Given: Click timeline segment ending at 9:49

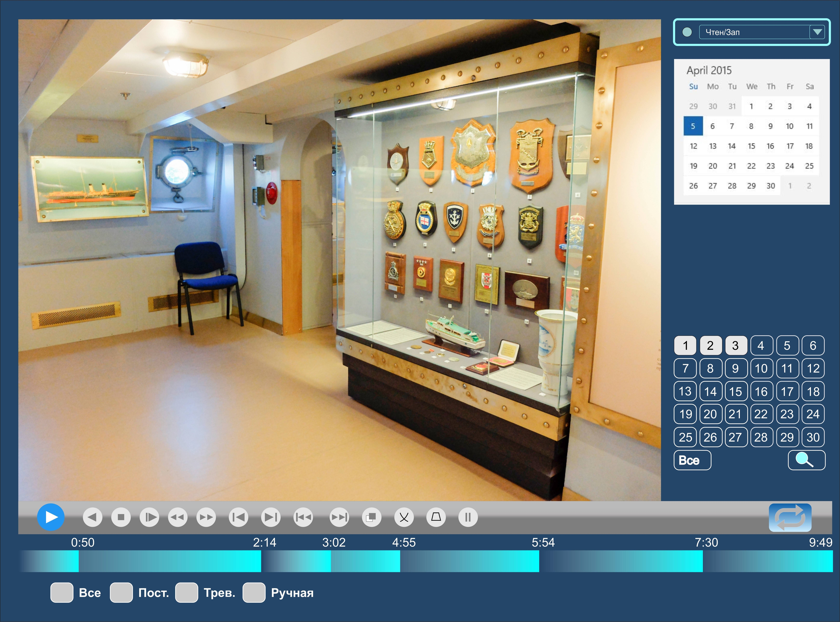Looking at the screenshot, I should point(768,561).
